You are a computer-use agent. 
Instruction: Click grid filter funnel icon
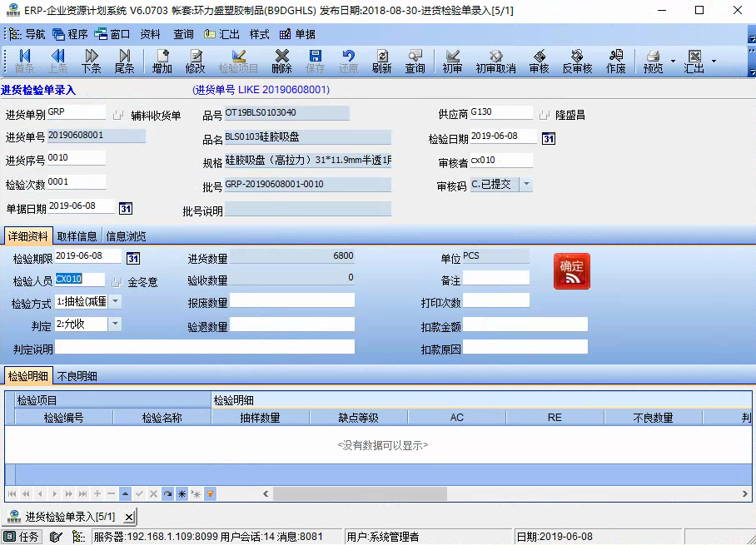click(210, 494)
